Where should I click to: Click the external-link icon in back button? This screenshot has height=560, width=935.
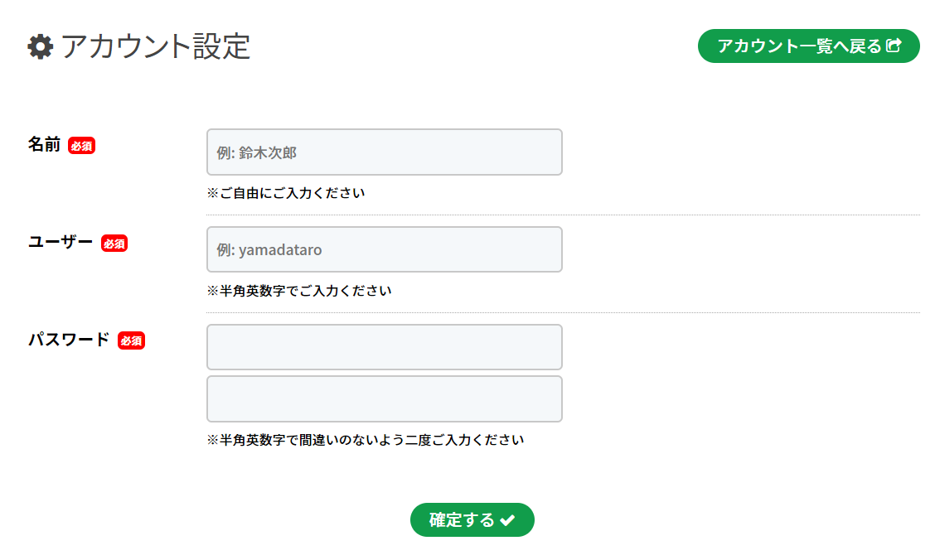click(x=894, y=46)
